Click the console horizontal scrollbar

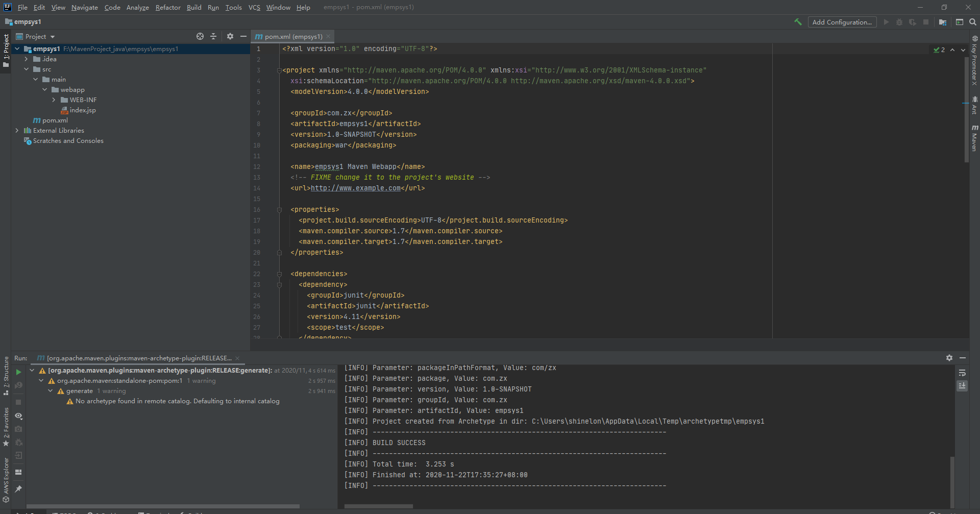[379, 506]
